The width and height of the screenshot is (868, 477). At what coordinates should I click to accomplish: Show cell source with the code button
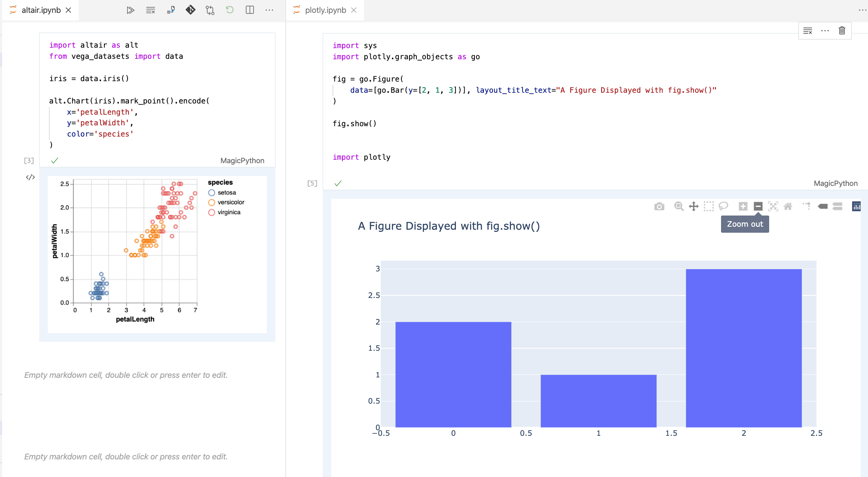[30, 176]
